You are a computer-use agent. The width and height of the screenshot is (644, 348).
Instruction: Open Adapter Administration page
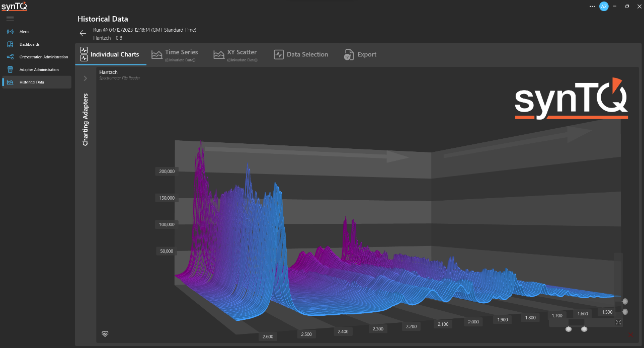point(39,69)
